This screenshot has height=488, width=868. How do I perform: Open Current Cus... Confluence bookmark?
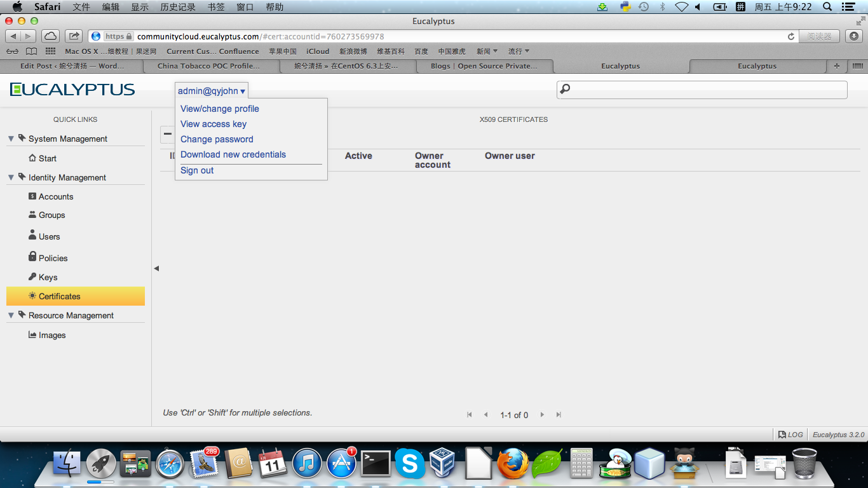[x=213, y=51]
